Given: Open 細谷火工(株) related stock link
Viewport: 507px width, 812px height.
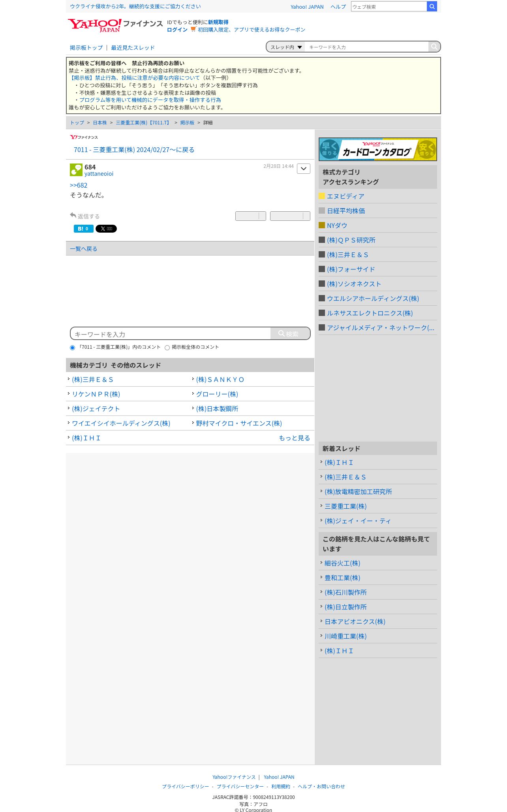Looking at the screenshot, I should (x=342, y=563).
